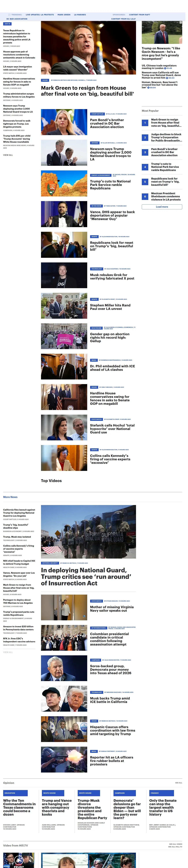This screenshot has height=868, width=188.
Task: Open sponsored 'Content from RAFT' link
Action: pyautogui.click(x=140, y=15)
